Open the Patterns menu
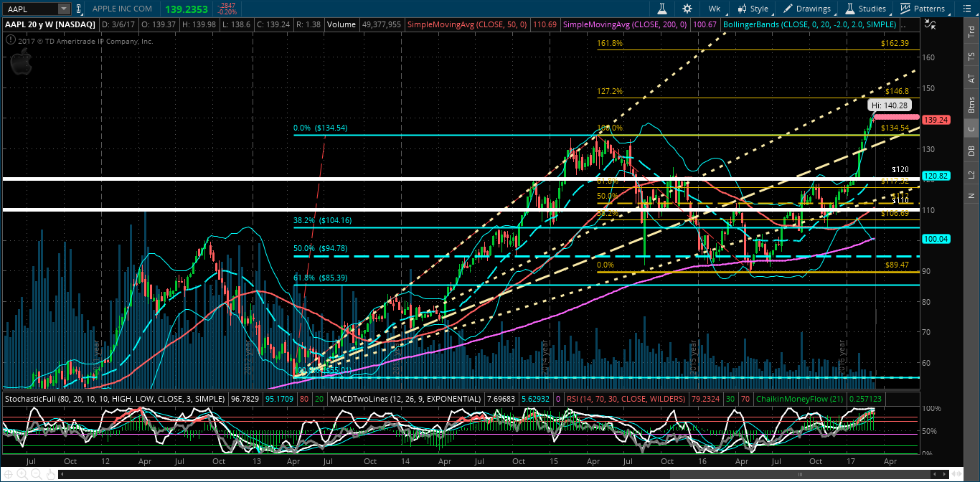The image size is (980, 482). point(923,9)
